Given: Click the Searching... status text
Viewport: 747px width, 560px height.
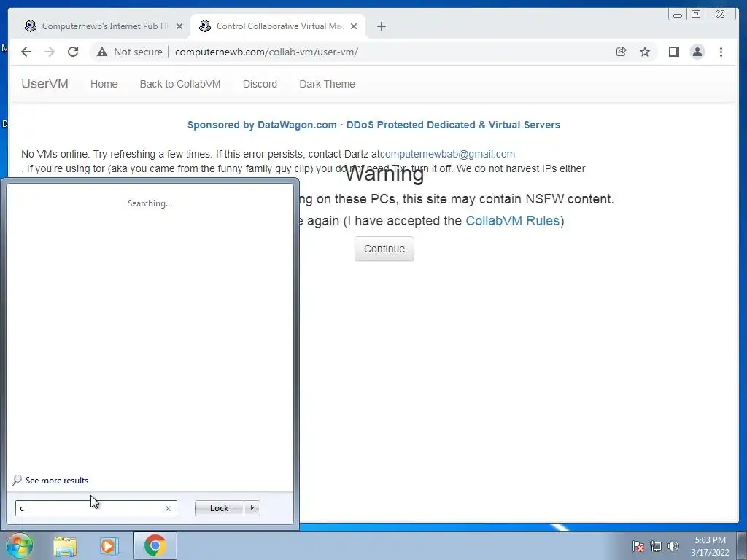Looking at the screenshot, I should coord(150,203).
